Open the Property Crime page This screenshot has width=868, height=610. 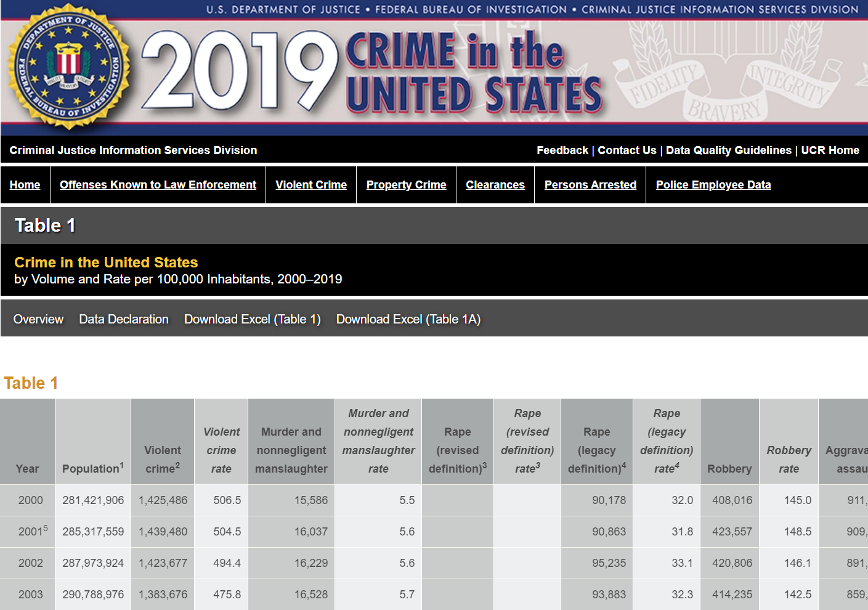[406, 185]
